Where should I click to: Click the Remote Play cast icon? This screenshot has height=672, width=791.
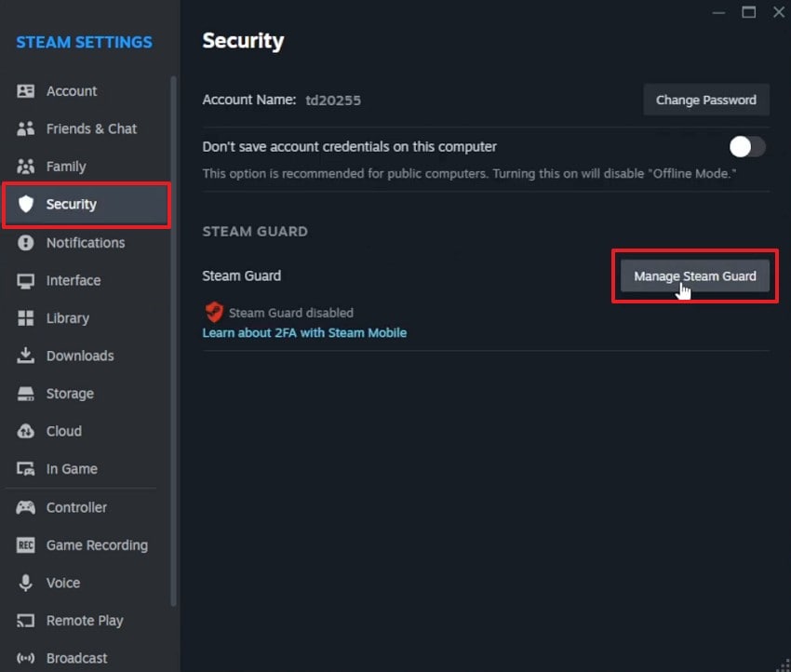coord(26,621)
